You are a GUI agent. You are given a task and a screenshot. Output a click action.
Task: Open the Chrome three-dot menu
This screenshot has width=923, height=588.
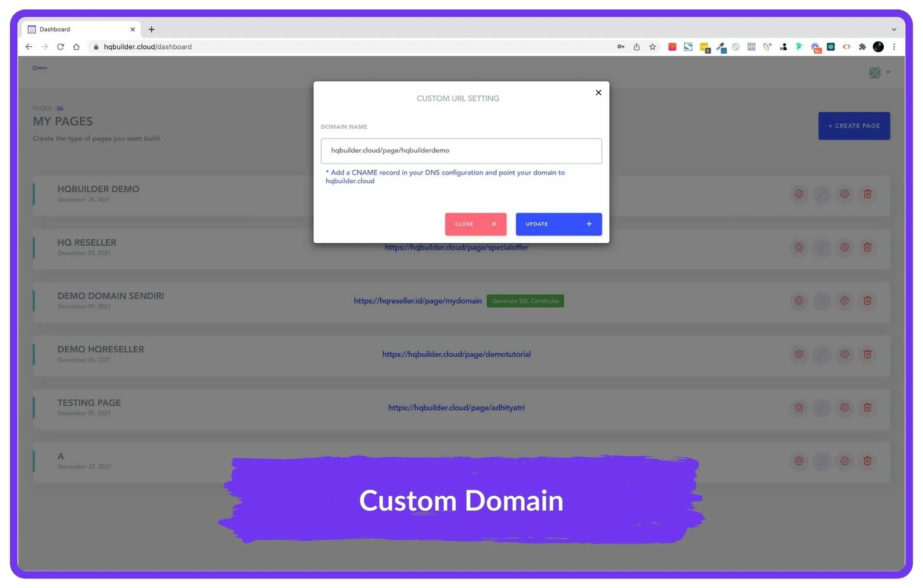tap(894, 47)
